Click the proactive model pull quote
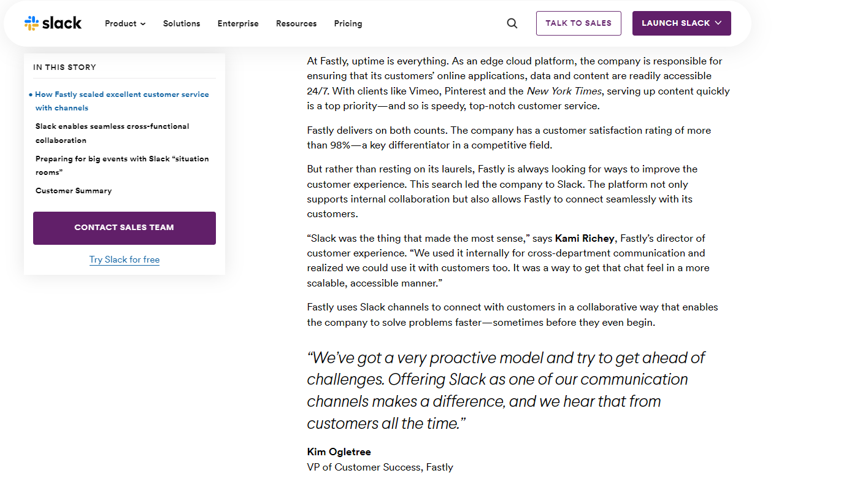The image size is (868, 481). (506, 390)
